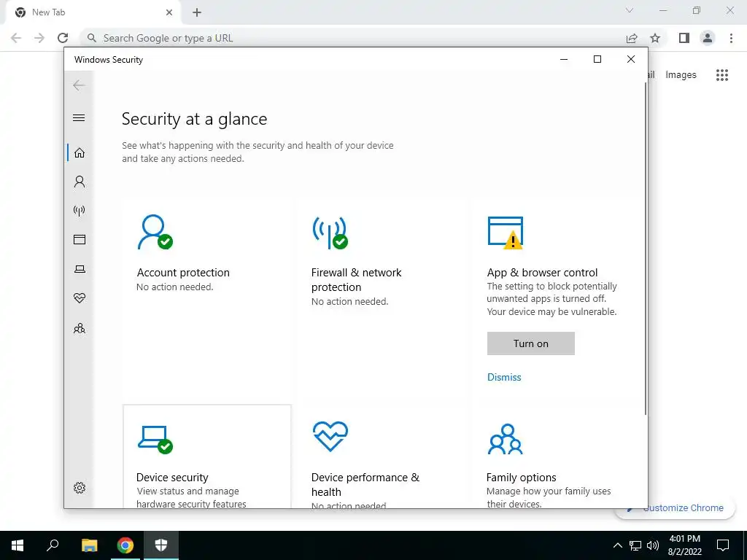Reload the page in Chrome
The height and width of the screenshot is (560, 747).
(x=63, y=38)
